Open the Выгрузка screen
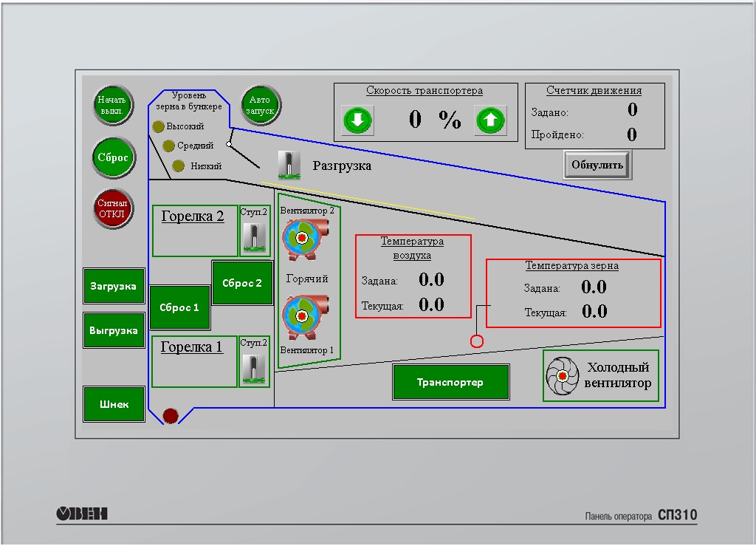The width and height of the screenshot is (756, 546). [114, 330]
